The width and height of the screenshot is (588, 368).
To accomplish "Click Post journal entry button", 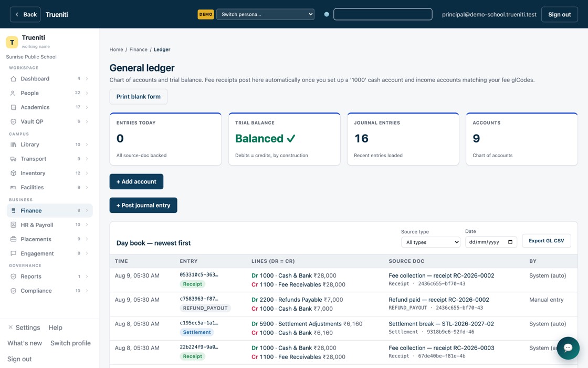I will click(x=143, y=206).
